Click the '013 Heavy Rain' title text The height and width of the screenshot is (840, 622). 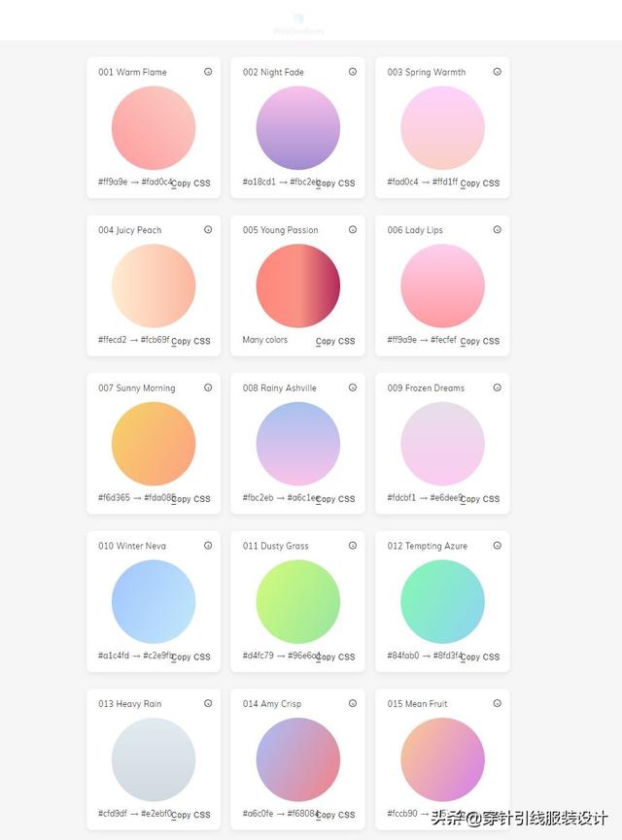click(x=130, y=704)
